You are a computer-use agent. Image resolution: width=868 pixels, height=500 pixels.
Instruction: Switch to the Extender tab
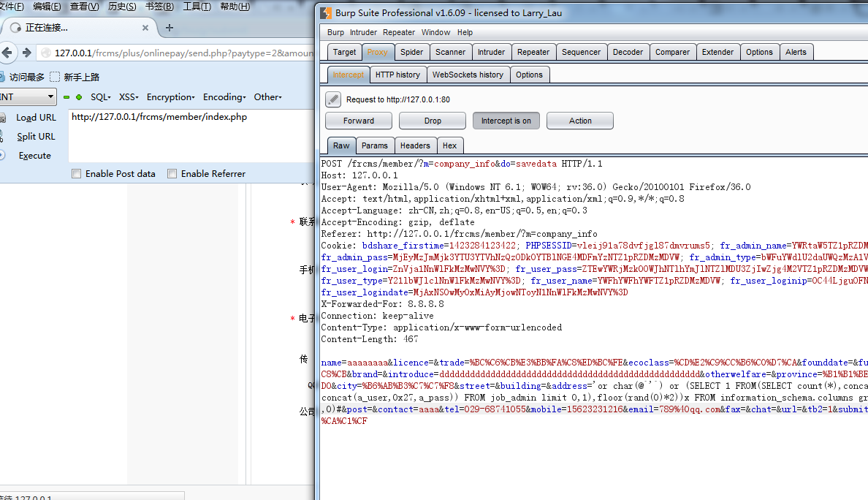pyautogui.click(x=718, y=52)
